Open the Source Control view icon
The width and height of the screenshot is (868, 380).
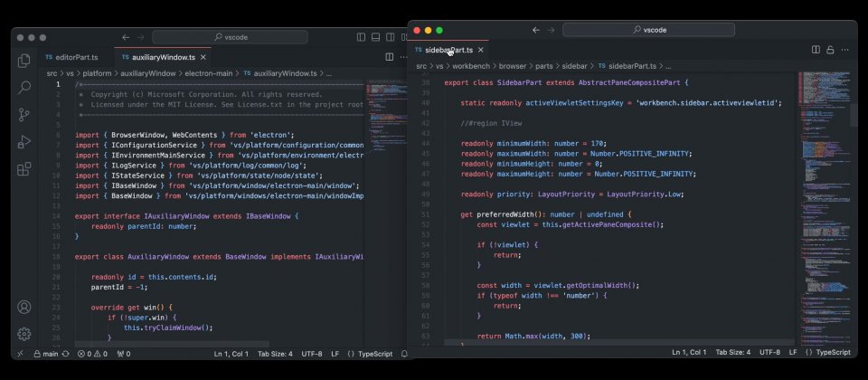pyautogui.click(x=24, y=115)
